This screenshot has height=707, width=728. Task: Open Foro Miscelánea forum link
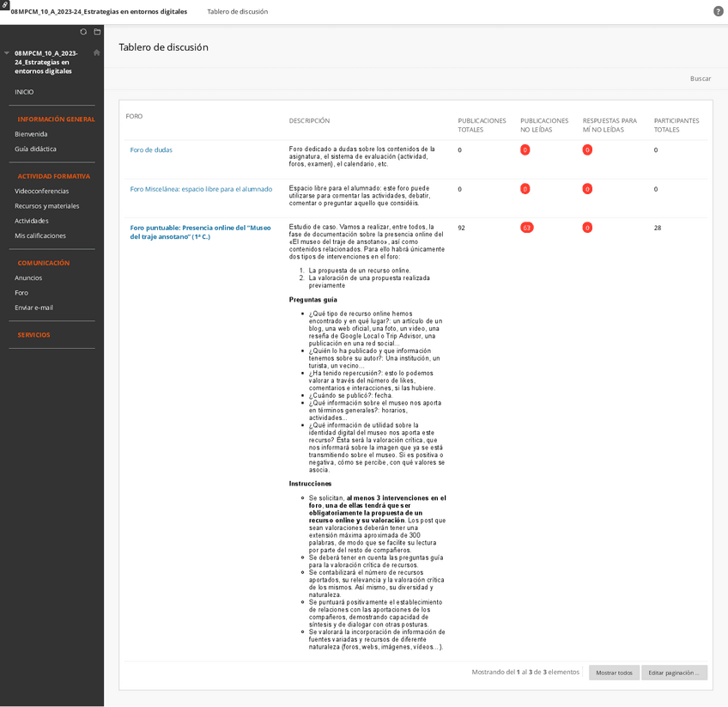pos(201,189)
